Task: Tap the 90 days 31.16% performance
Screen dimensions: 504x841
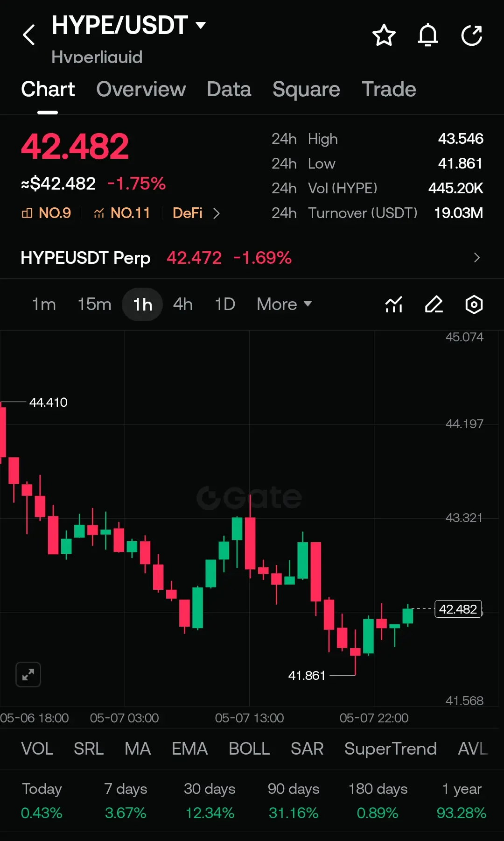Action: pyautogui.click(x=294, y=801)
